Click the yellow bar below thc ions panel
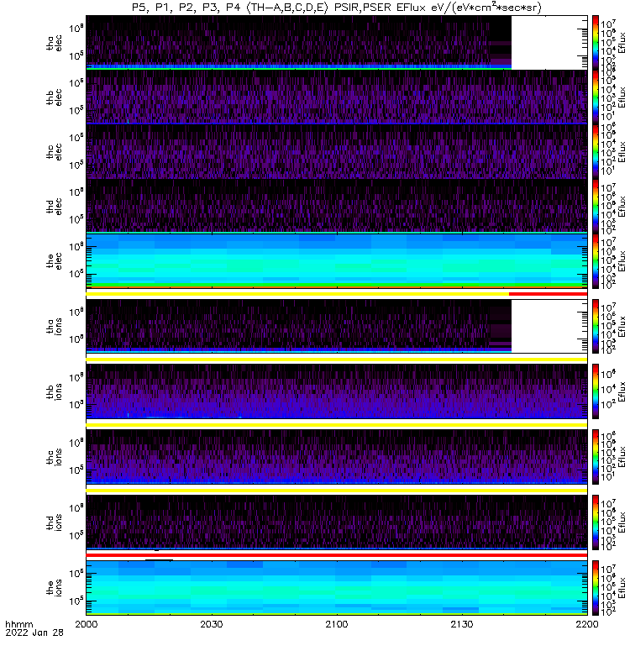Image resolution: width=630 pixels, height=672 pixels. [337, 491]
